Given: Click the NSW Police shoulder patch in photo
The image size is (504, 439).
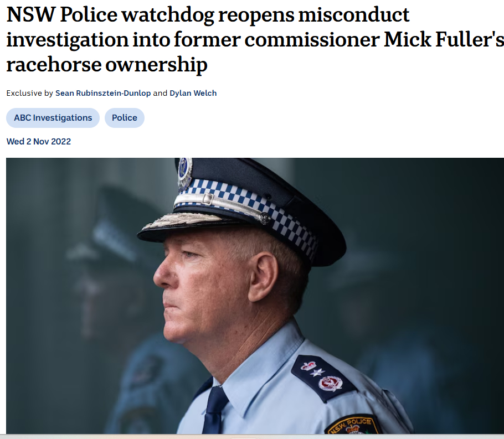Looking at the screenshot, I should [x=353, y=425].
